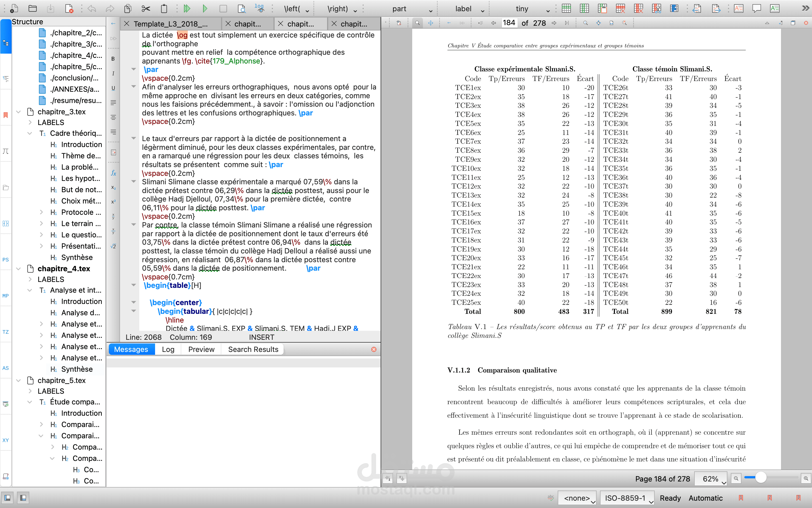Go to last page in PDF viewer

coord(567,23)
